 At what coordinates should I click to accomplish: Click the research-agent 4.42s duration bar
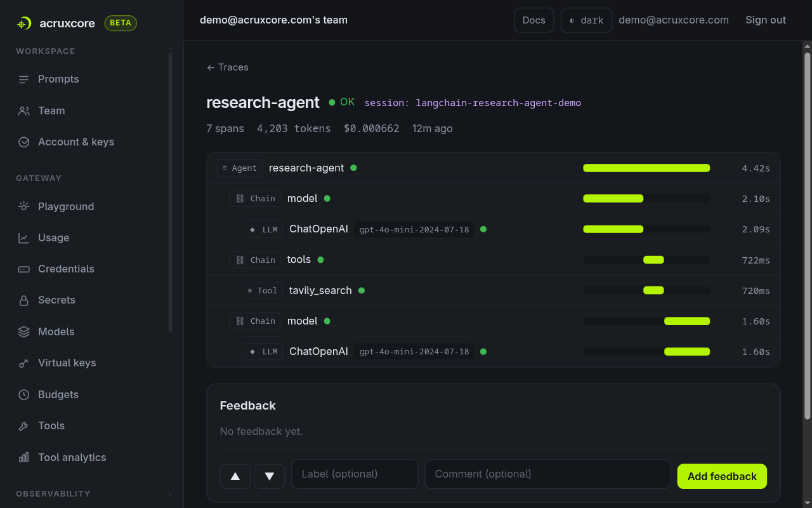pyautogui.click(x=646, y=168)
